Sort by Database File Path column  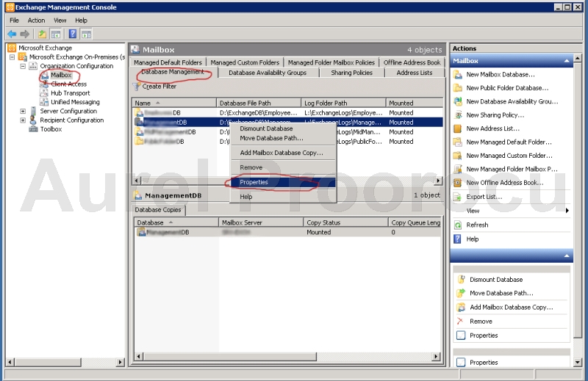click(x=259, y=103)
